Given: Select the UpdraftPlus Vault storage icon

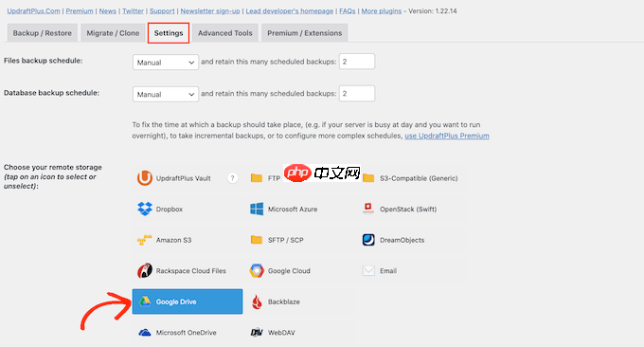Looking at the screenshot, I should tap(145, 178).
